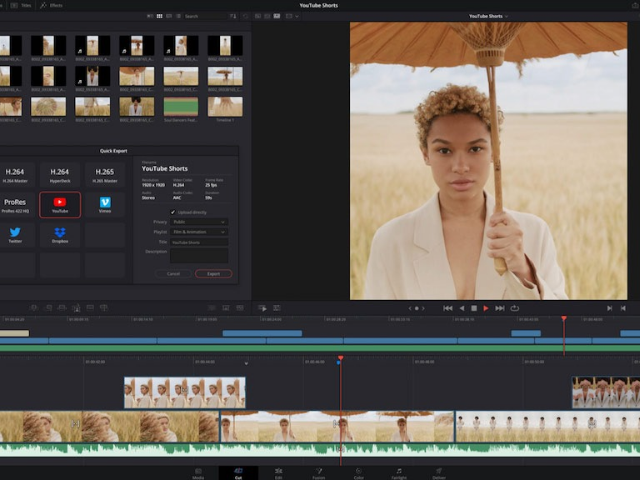Screen dimensions: 640x480
Task: Select the Dropbox export preset icon
Action: coord(60,235)
